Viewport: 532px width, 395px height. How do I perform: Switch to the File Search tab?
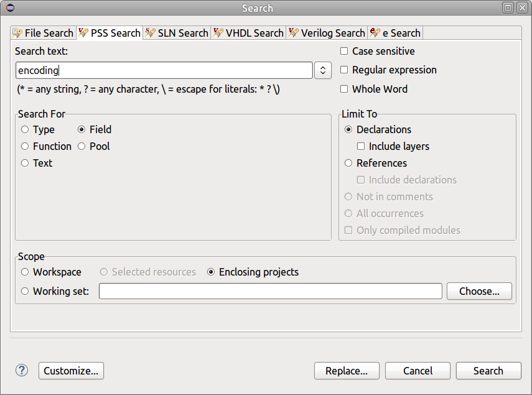click(x=43, y=33)
